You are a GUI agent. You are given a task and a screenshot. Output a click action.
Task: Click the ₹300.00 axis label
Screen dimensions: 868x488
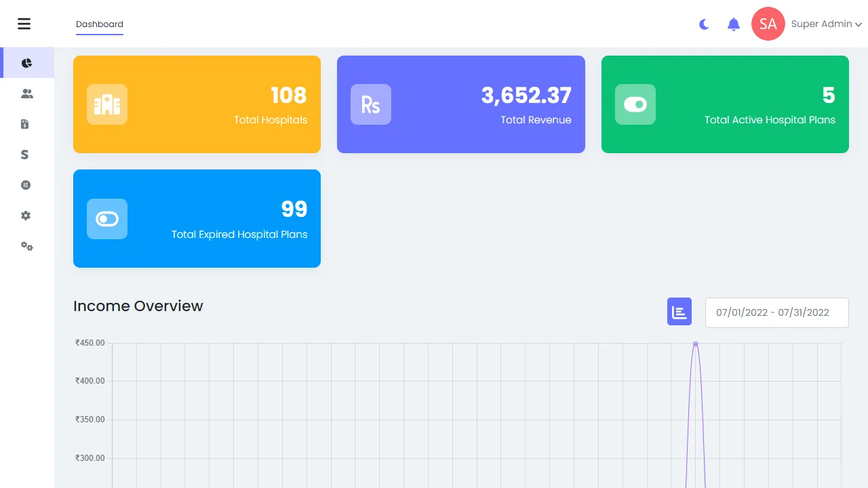[90, 458]
